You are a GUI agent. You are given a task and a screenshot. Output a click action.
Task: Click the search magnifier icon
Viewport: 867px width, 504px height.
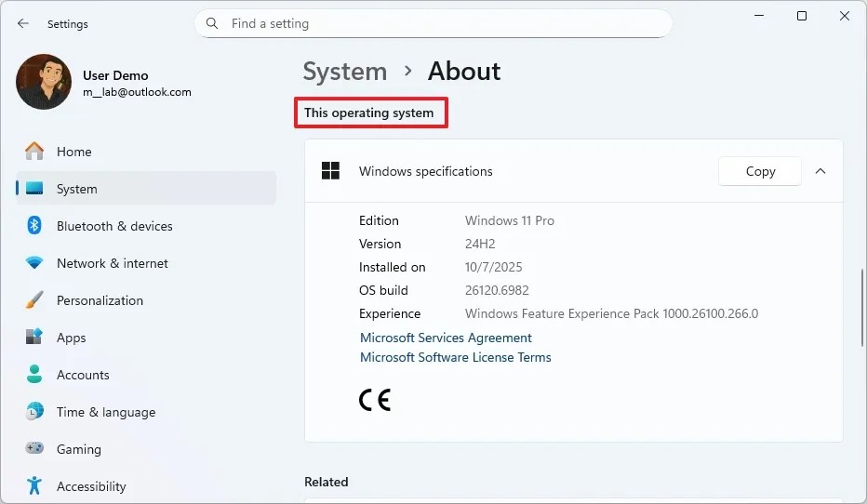(212, 23)
